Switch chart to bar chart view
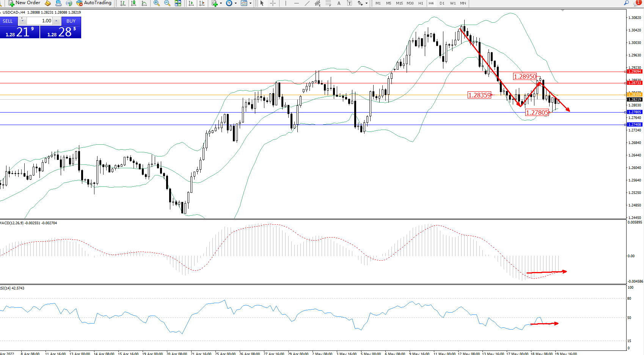Screen dimensions: 644x355 coord(123,3)
